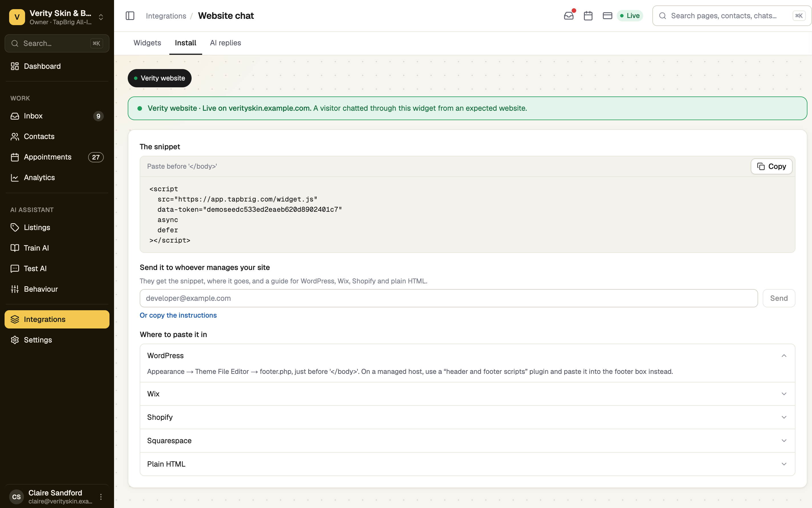Click the Inbox unread count 9
Image resolution: width=812 pixels, height=508 pixels.
tap(98, 116)
